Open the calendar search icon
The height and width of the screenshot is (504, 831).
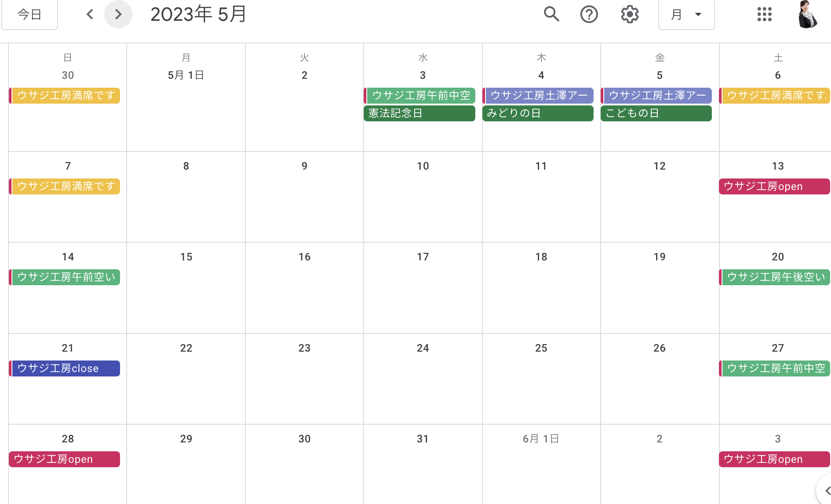tap(551, 14)
